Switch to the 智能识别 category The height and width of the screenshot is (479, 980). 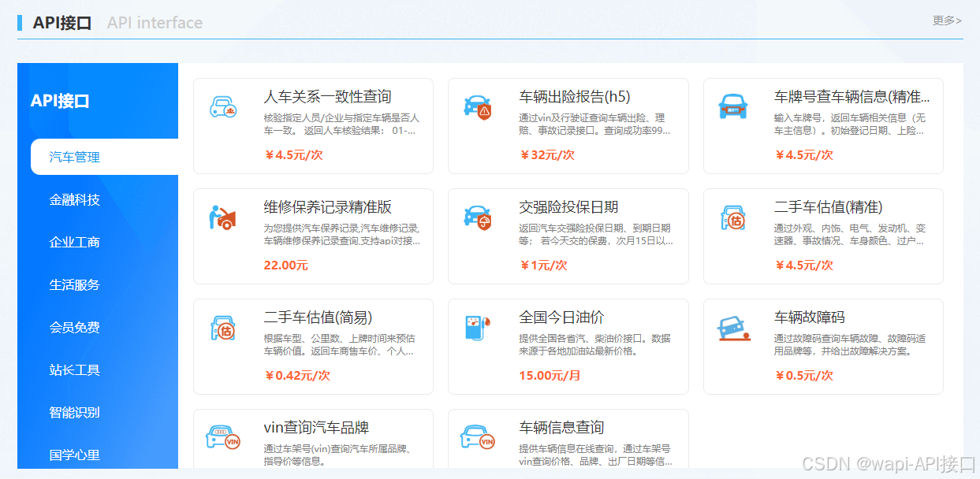[75, 412]
